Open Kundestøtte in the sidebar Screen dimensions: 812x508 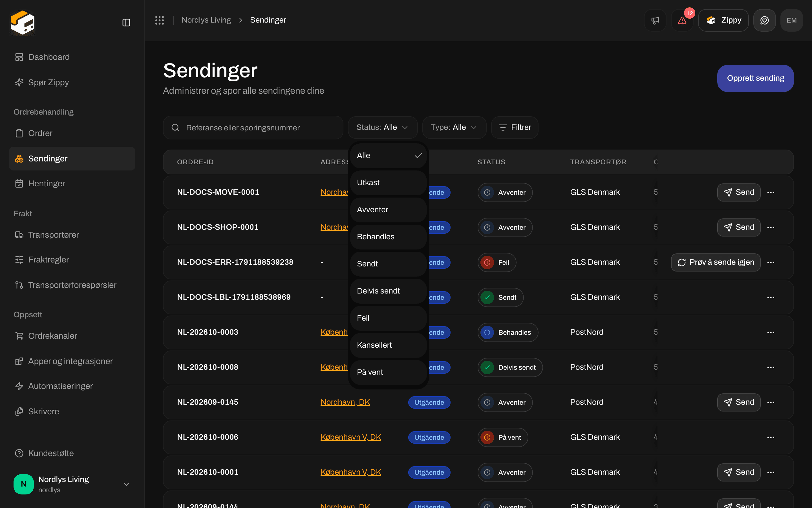[x=72, y=453]
